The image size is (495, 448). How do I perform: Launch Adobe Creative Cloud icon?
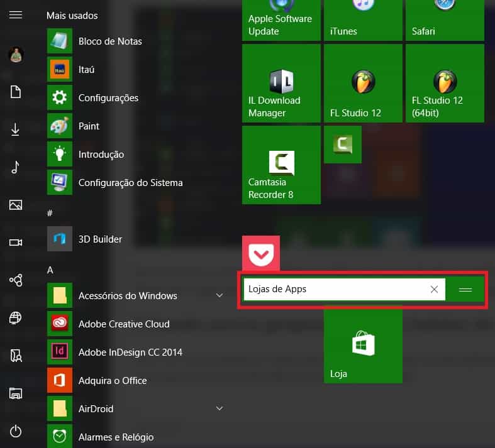coord(60,324)
